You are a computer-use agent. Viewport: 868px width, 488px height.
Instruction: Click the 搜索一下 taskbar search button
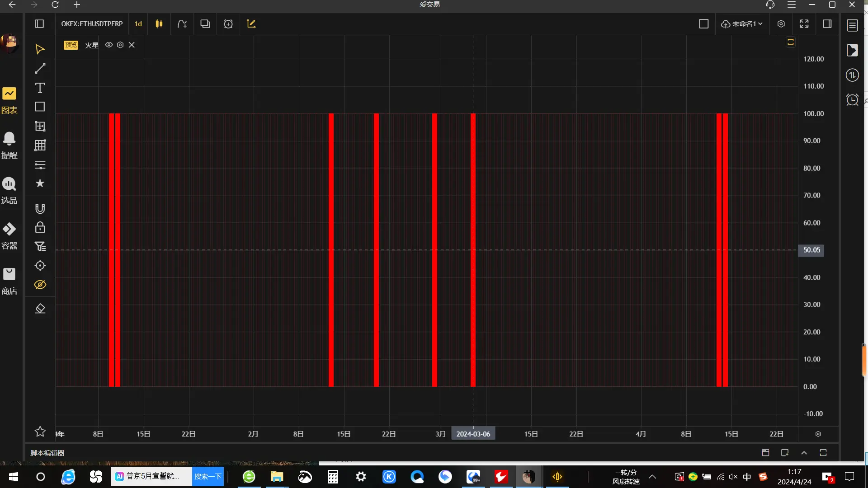click(x=208, y=477)
